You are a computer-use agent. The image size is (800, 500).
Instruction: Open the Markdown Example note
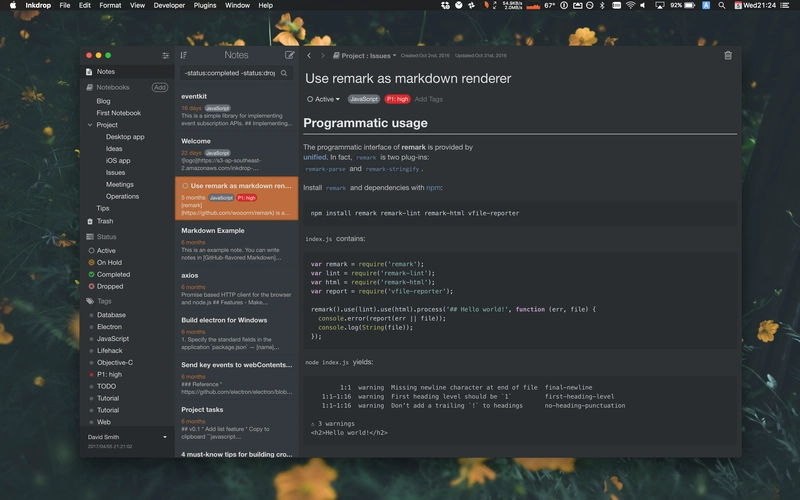click(237, 244)
